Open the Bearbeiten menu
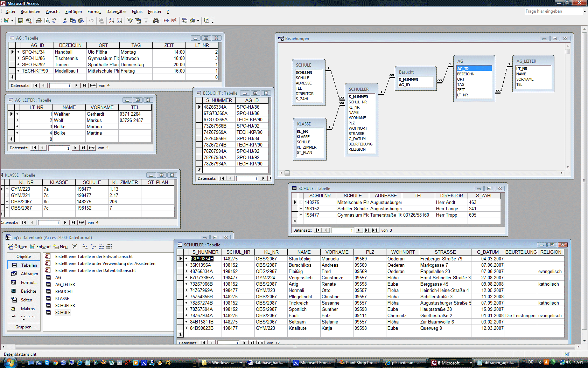Image resolution: width=588 pixels, height=368 pixels. coord(30,12)
